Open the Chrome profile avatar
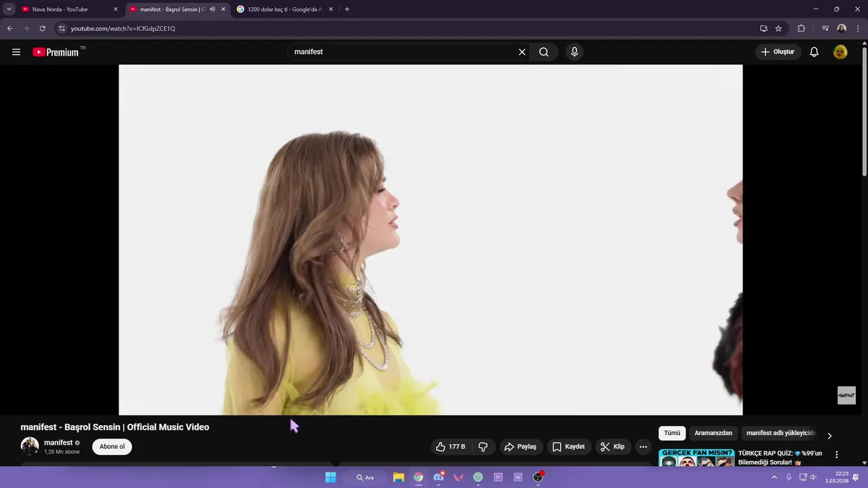This screenshot has width=868, height=488. coord(842,28)
